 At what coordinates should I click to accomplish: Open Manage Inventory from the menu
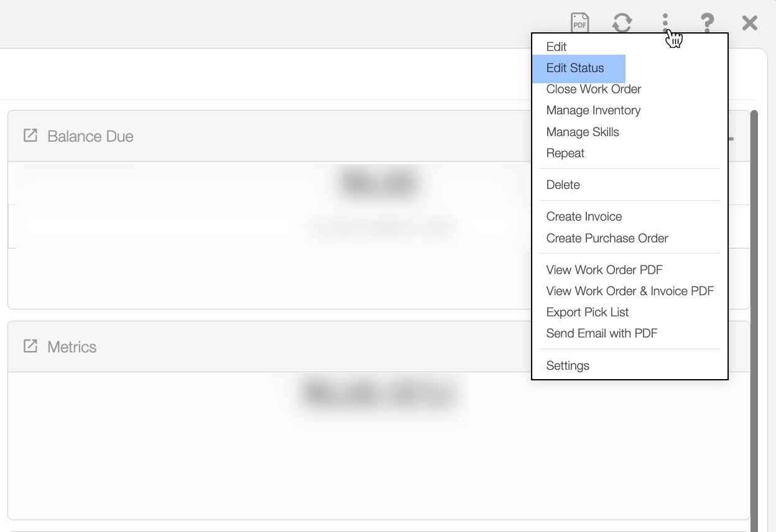pyautogui.click(x=593, y=110)
